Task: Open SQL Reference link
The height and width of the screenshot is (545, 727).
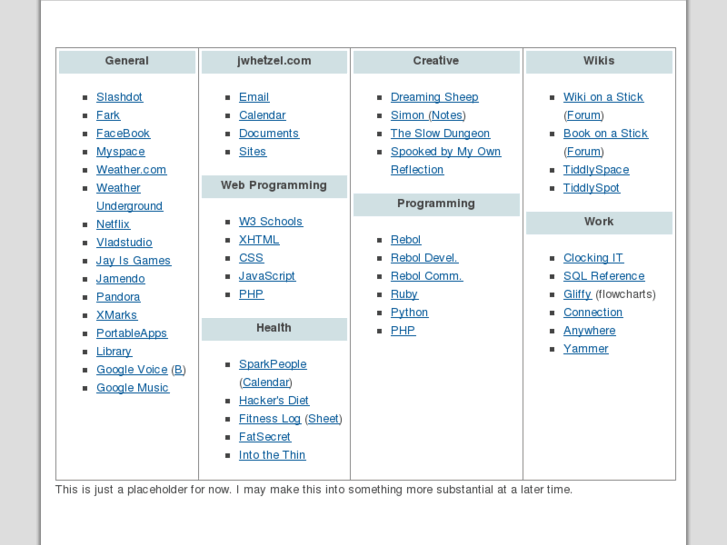Action: click(x=604, y=276)
